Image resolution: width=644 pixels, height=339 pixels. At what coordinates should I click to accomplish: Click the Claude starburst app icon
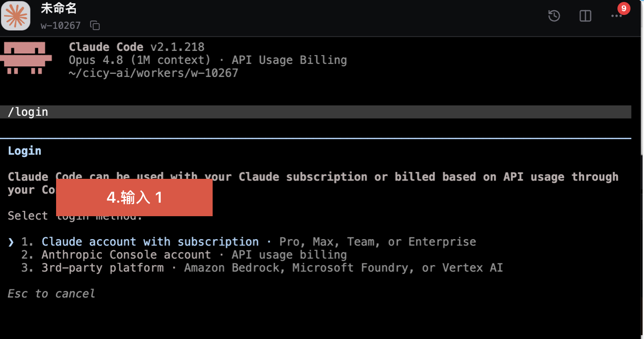click(16, 15)
